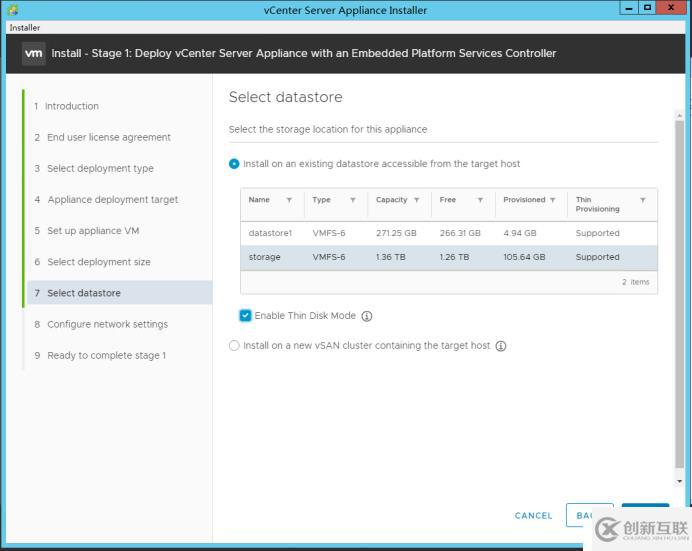Go to step 9 Ready to complete stage 1
Screen dimensions: 692x551
coord(100,356)
